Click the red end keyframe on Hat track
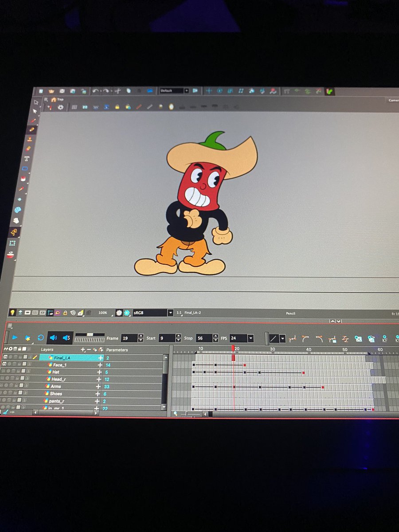Viewport: 399px width, 532px height. point(303,373)
